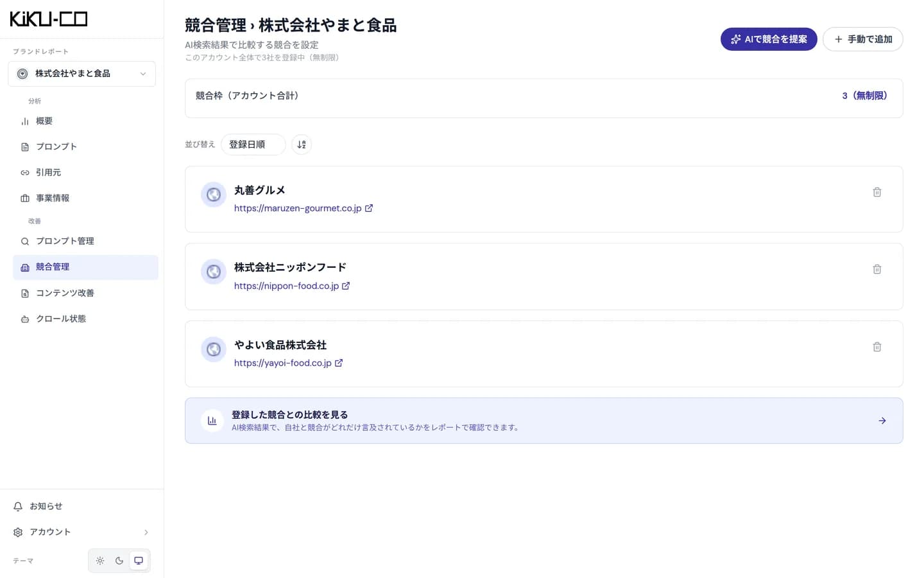Image resolution: width=924 pixels, height=578 pixels.
Task: Open クロール状態 page
Action: (x=85, y=319)
